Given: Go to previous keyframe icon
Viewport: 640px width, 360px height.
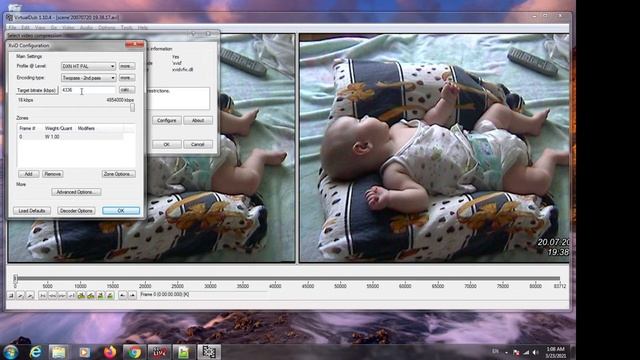Looking at the screenshot, I should pos(81,295).
